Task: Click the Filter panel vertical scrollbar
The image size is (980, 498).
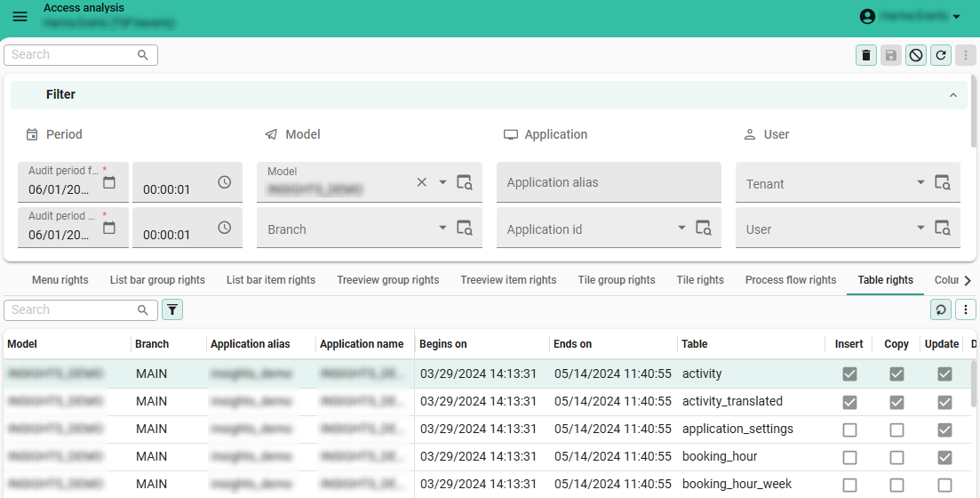Action: (x=974, y=111)
